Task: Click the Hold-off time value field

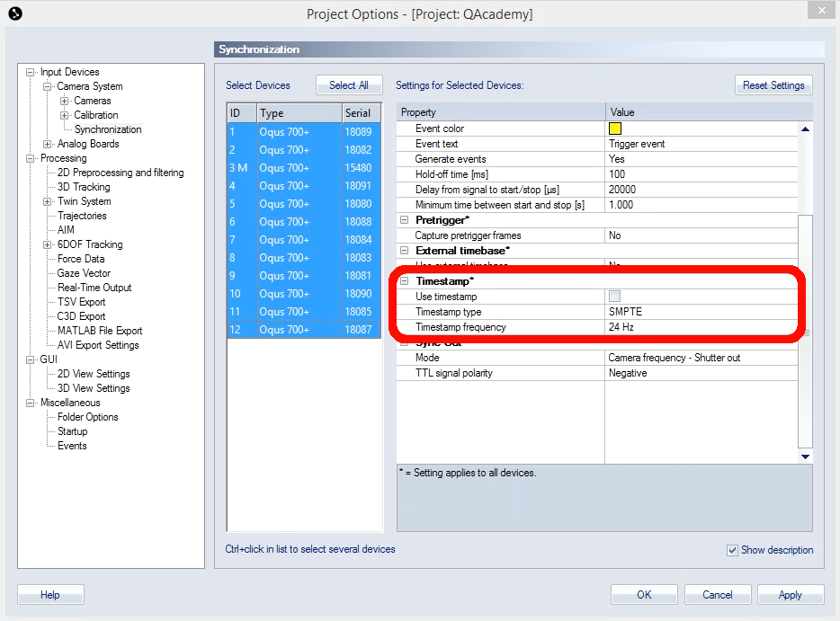Action: tap(701, 174)
